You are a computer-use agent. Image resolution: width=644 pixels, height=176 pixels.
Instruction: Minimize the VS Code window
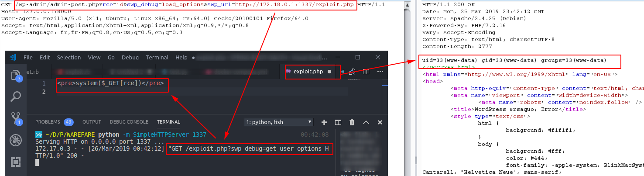pyautogui.click(x=337, y=57)
